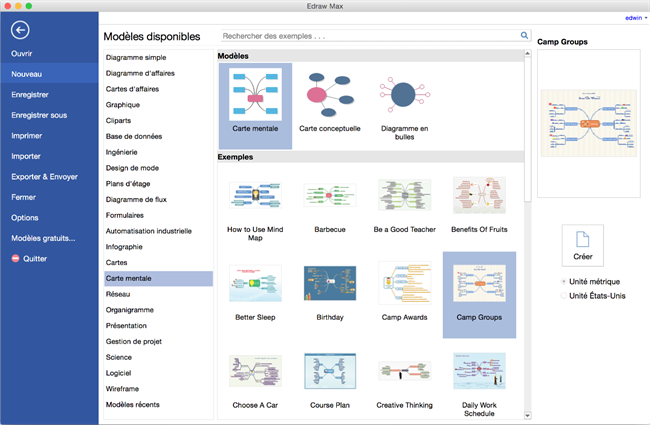This screenshot has height=425, width=650.
Task: Open Options in the sidebar
Action: (24, 218)
